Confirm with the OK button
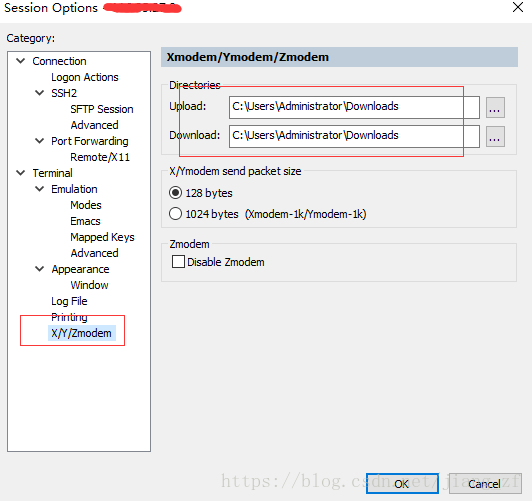 click(x=402, y=484)
